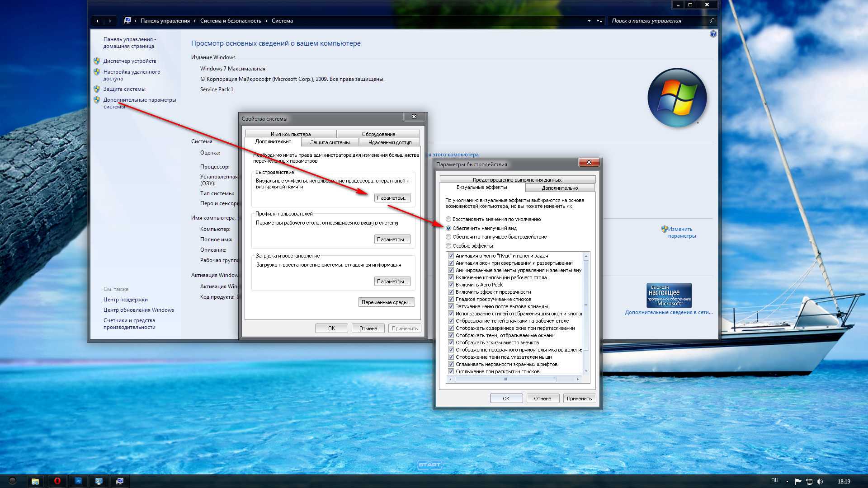Uncheck Включить эффект прозрачности checkbox
Screen dimensions: 868x488
point(451,292)
